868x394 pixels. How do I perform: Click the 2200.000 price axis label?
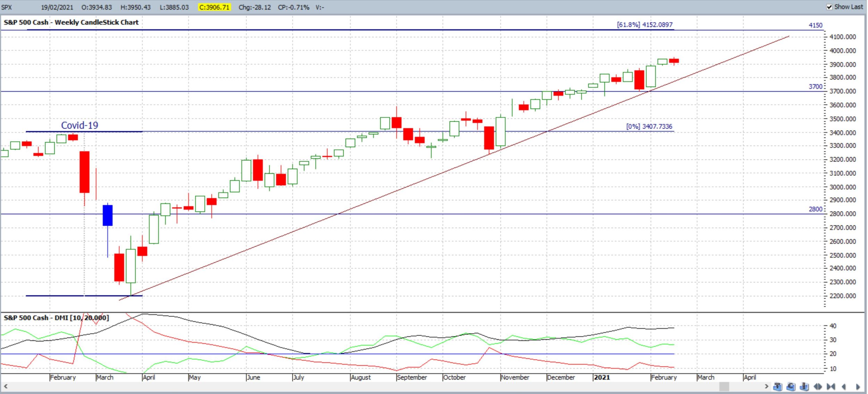[843, 296]
